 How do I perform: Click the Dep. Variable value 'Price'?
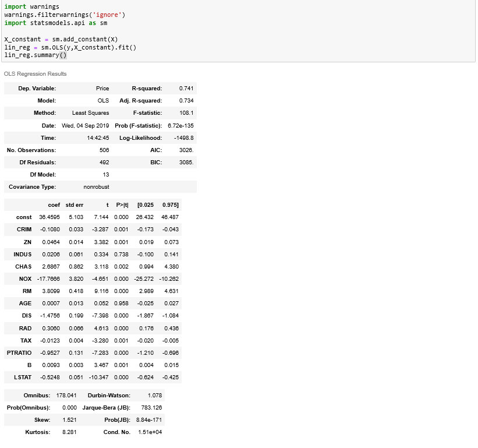click(x=102, y=89)
